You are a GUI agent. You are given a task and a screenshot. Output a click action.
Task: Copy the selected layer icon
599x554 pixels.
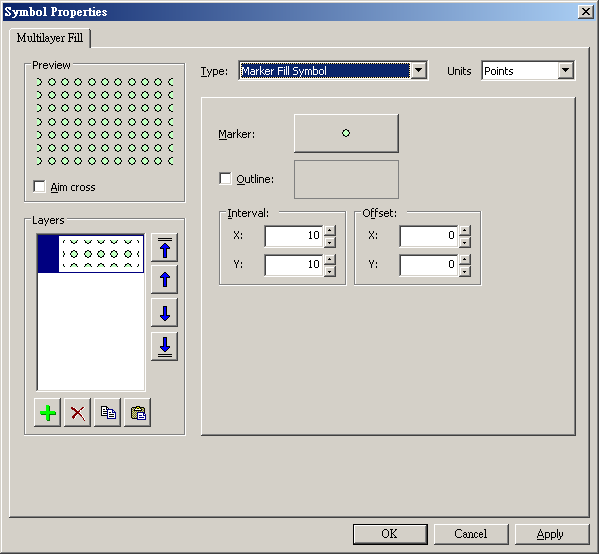tap(108, 413)
